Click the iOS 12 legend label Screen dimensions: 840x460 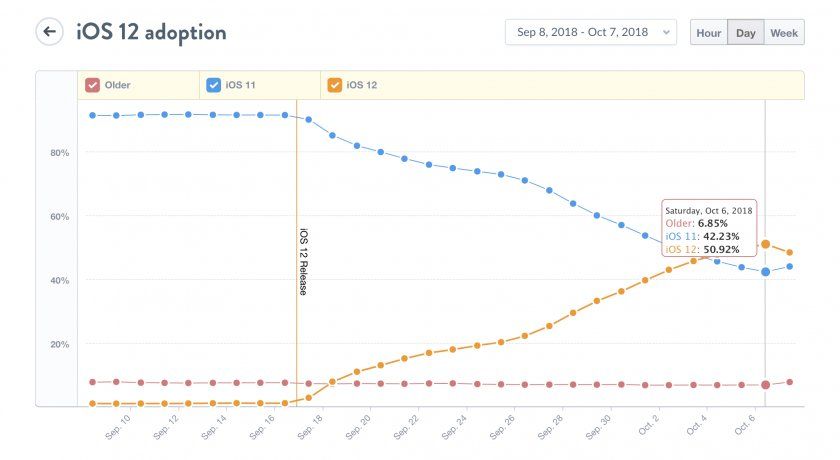362,86
